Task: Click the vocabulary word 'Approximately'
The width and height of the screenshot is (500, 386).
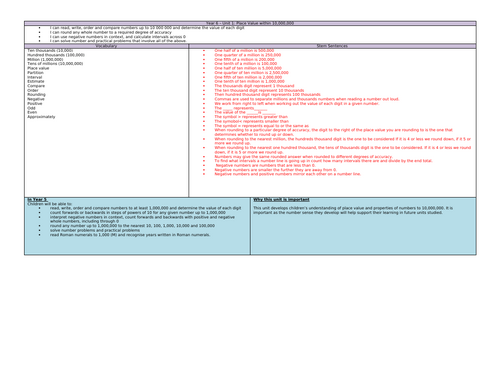Action: tap(41, 117)
